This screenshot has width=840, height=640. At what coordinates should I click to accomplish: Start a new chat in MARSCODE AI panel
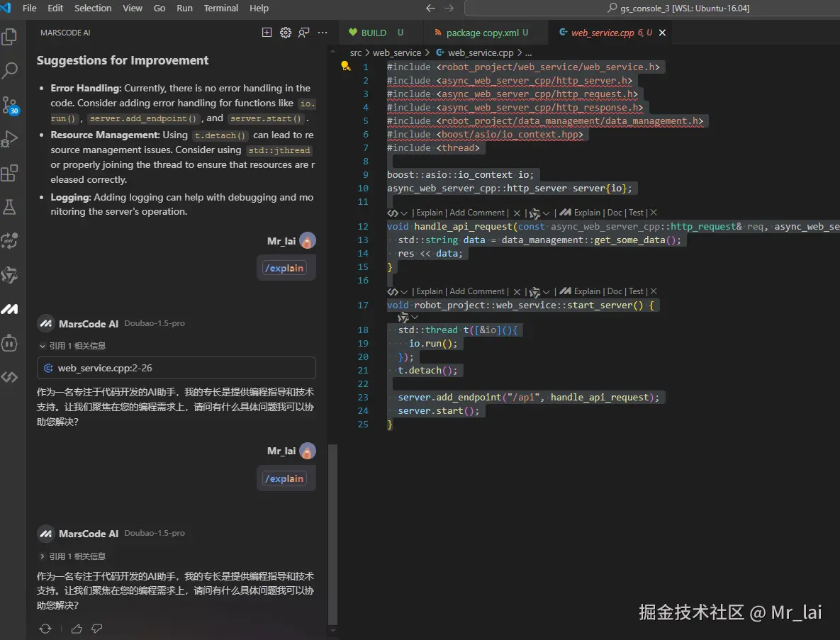(x=267, y=32)
